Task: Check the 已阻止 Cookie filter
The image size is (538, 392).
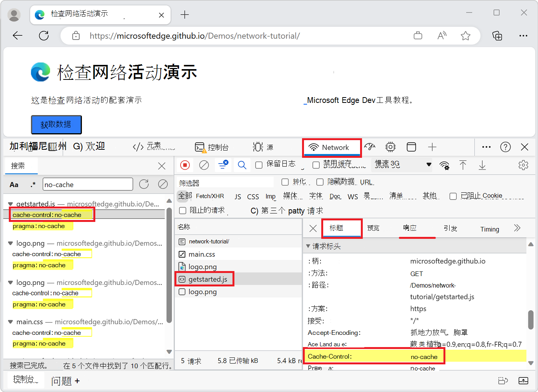Action: tap(453, 196)
